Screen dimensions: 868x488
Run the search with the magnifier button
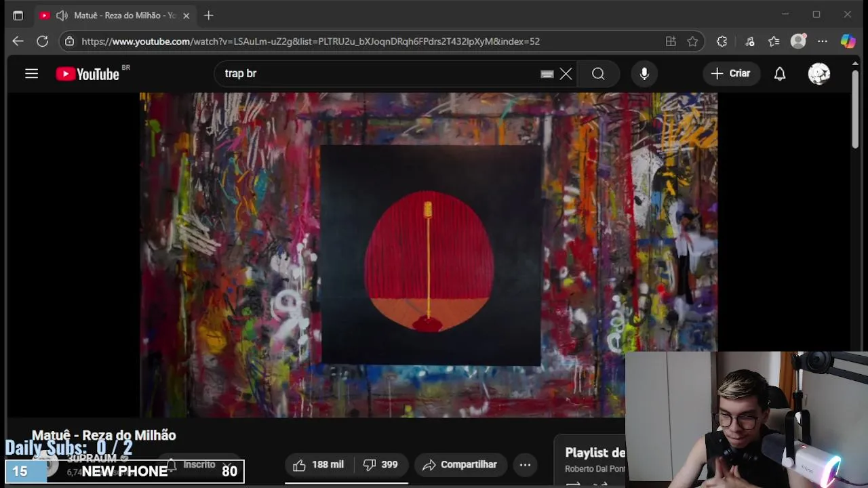(598, 74)
